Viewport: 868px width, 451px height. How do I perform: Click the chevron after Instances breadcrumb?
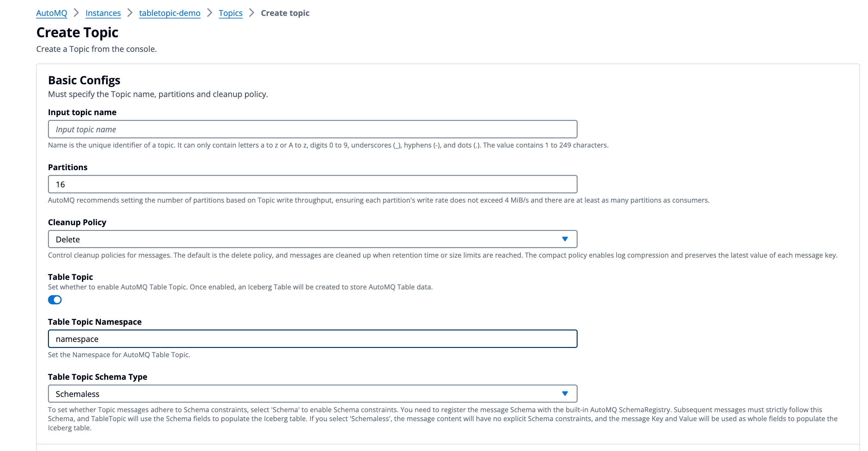[x=130, y=13]
